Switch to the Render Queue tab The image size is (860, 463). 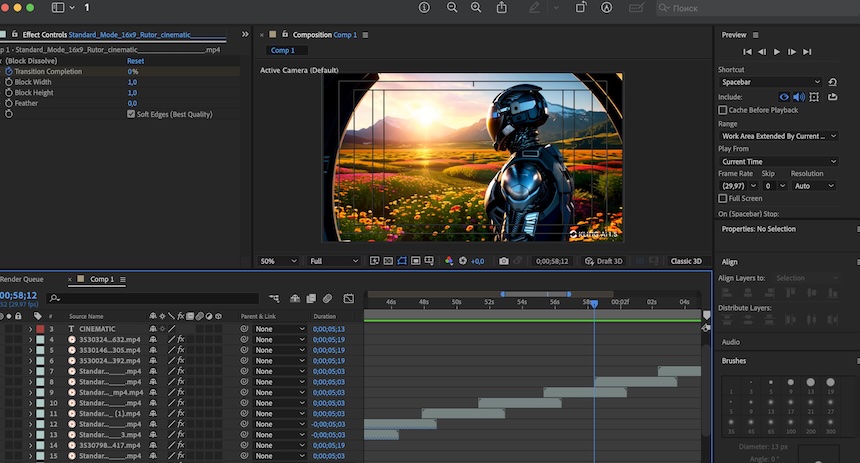pyautogui.click(x=21, y=279)
